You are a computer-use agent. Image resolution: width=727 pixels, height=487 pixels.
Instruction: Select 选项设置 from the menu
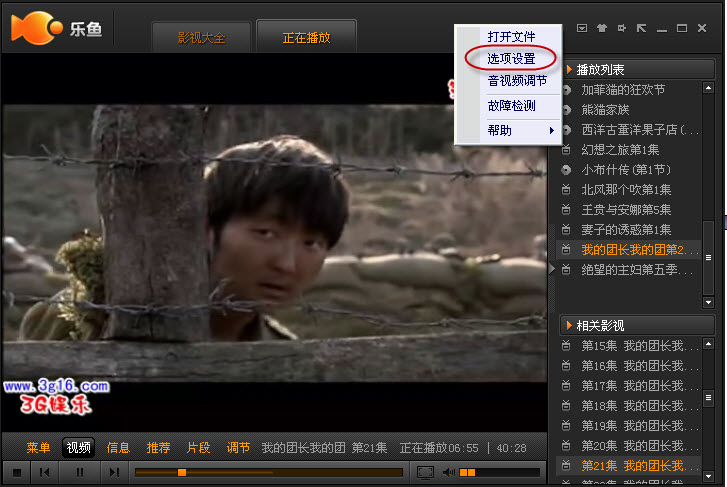[511, 59]
